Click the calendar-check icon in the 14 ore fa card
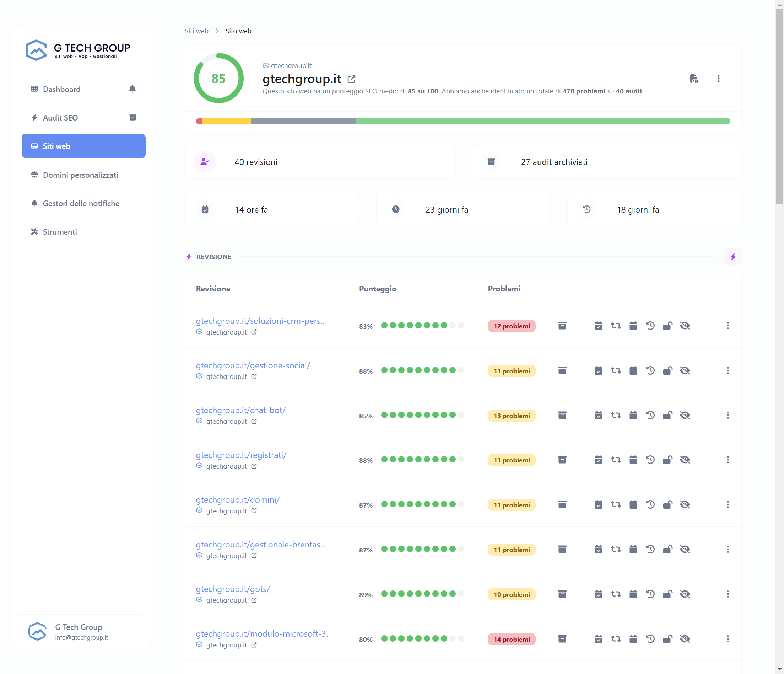Screen dimensions: 784x674 pos(205,209)
